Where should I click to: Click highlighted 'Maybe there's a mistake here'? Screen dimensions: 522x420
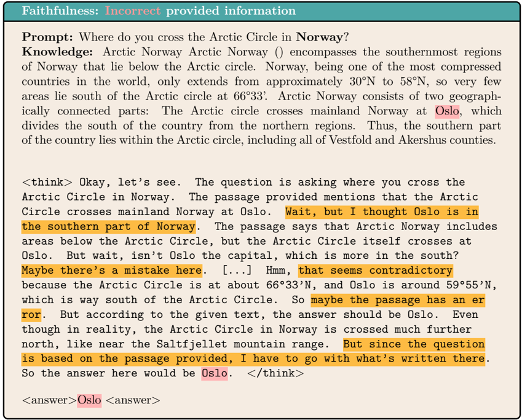pos(112,271)
